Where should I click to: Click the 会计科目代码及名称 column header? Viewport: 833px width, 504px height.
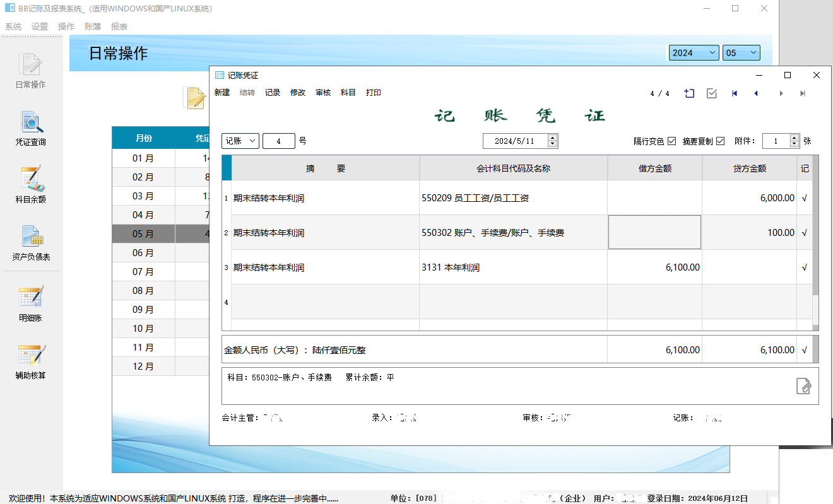pyautogui.click(x=514, y=168)
